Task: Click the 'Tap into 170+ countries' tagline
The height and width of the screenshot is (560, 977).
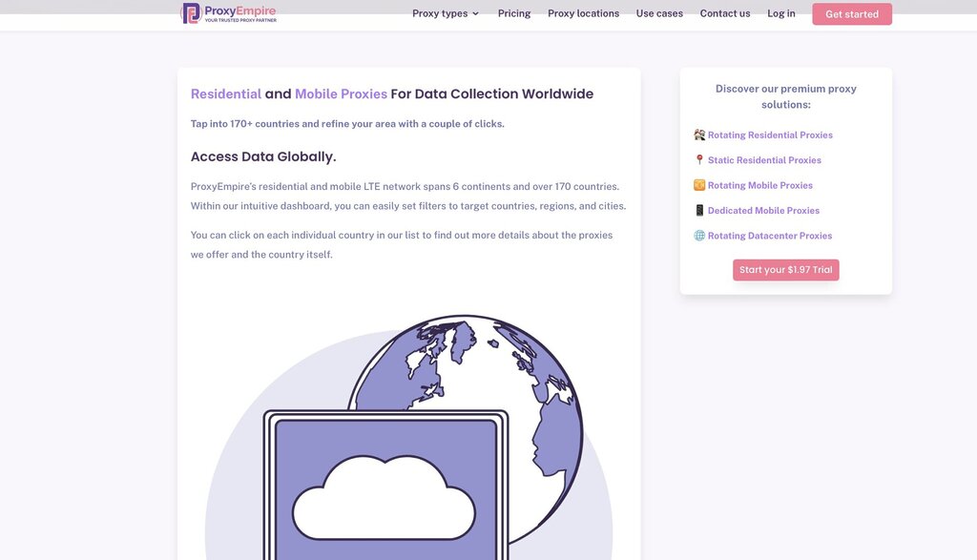Action: [347, 123]
